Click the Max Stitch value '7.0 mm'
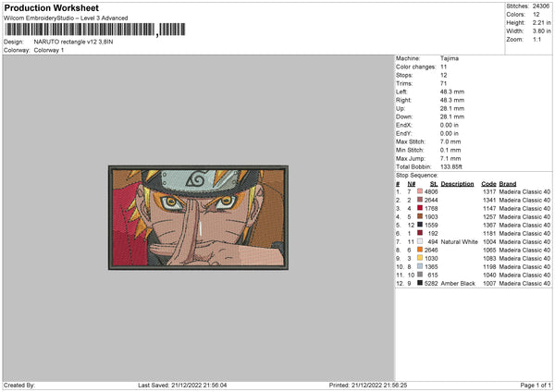555x392 pixels. [450, 141]
